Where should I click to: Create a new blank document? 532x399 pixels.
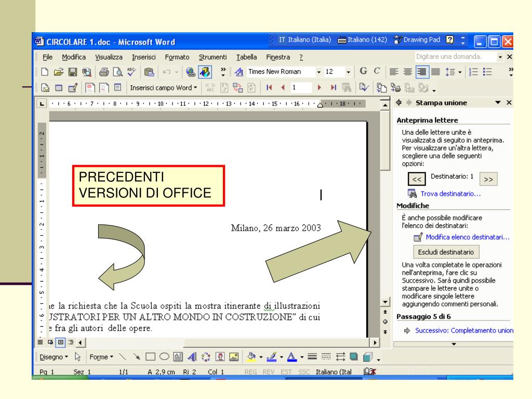pyautogui.click(x=45, y=72)
